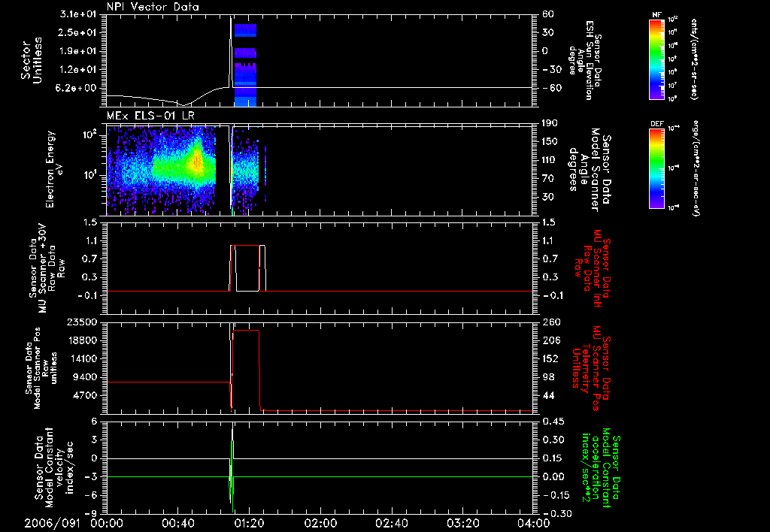Click the -9 velocity tick value
Image resolution: width=770 pixels, height=532 pixels.
tap(91, 514)
